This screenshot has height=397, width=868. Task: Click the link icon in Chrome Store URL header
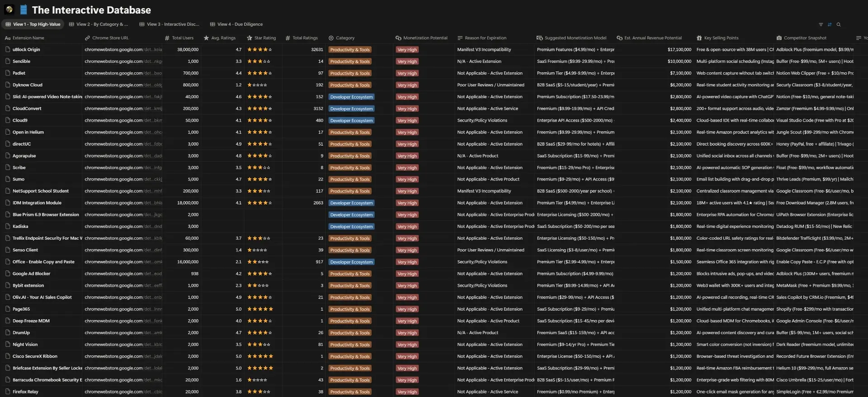[87, 38]
